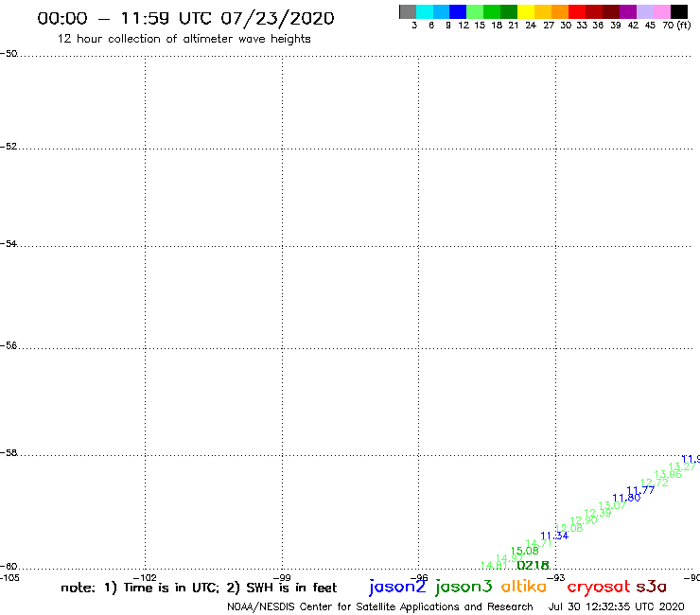The image size is (700, 615).
Task: Click the wave height value 12.08
Action: (569, 528)
